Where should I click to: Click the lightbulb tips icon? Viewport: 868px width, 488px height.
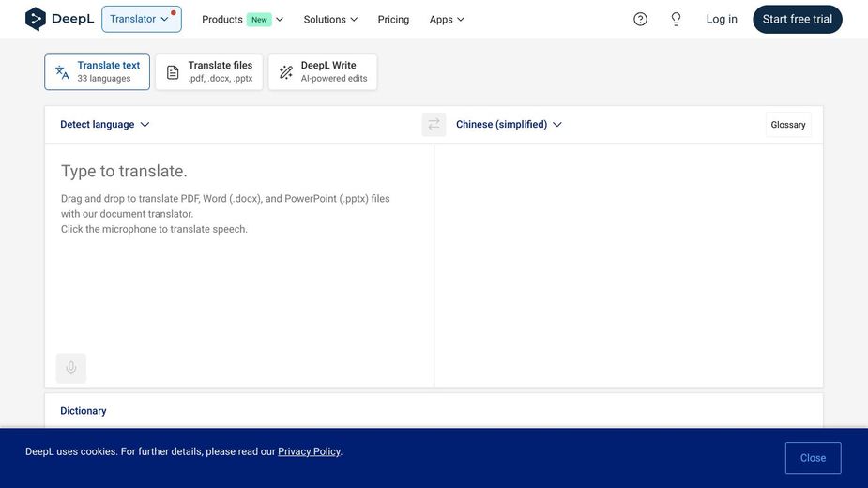[676, 19]
